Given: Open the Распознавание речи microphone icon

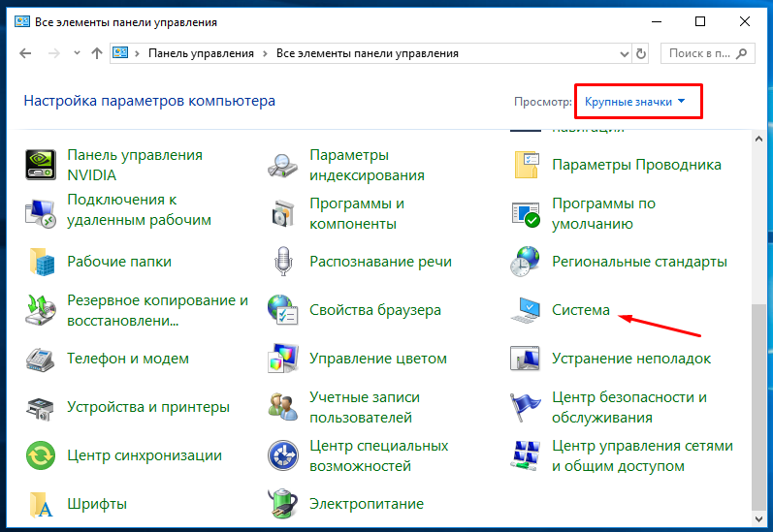Looking at the screenshot, I should pos(282,262).
